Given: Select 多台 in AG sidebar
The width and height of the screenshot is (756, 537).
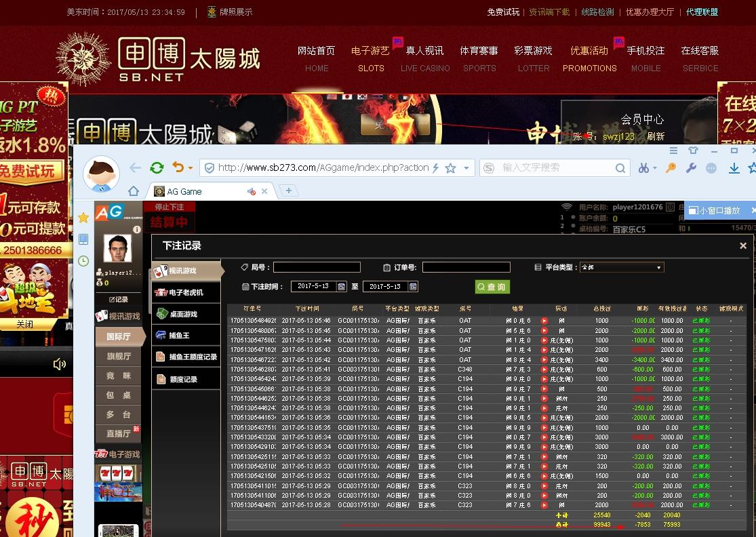Looking at the screenshot, I should click(x=119, y=414).
